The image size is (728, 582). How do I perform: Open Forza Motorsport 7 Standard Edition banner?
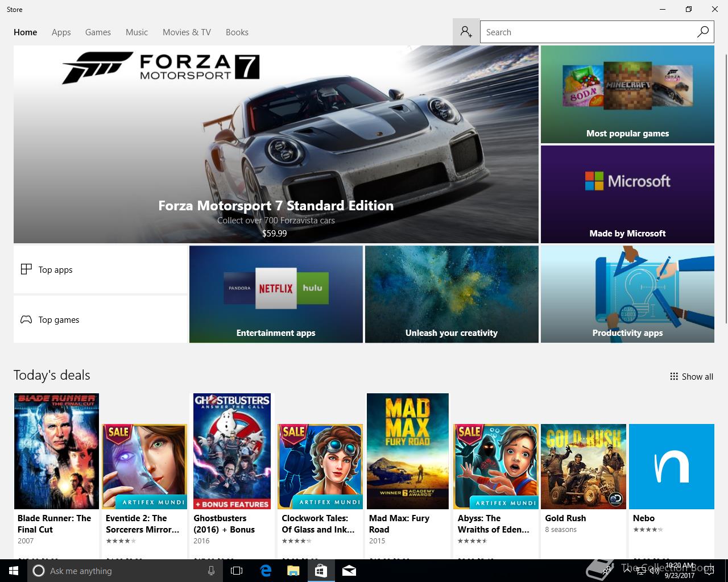(276, 144)
